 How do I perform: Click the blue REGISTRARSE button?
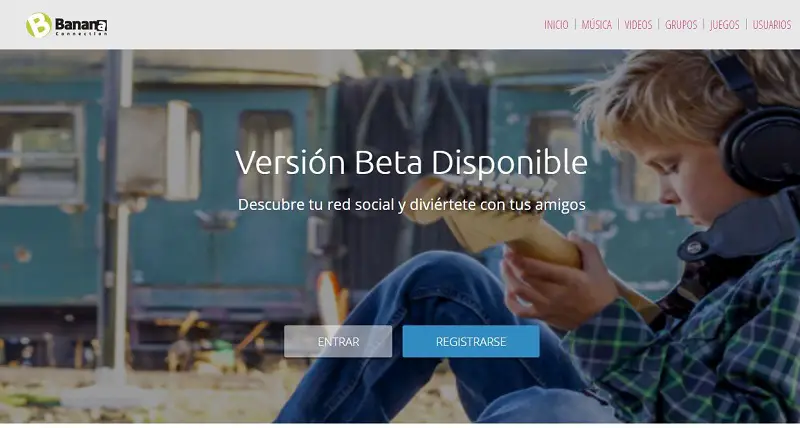coord(471,341)
